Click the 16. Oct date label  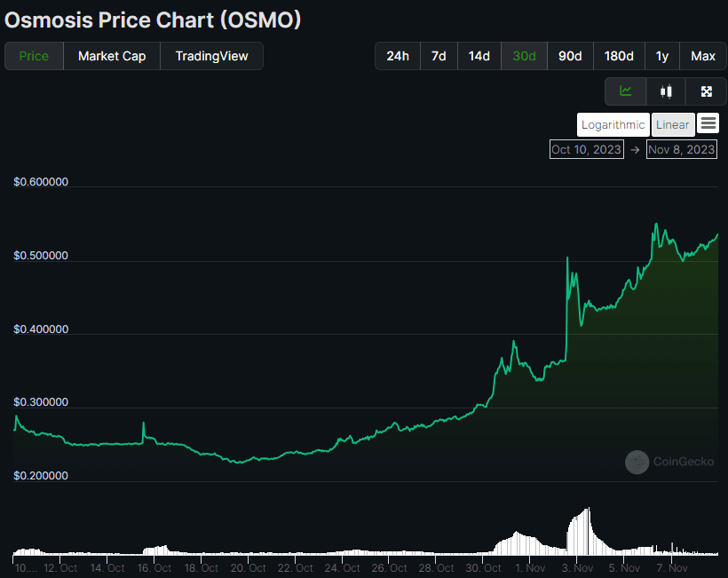coord(154,568)
